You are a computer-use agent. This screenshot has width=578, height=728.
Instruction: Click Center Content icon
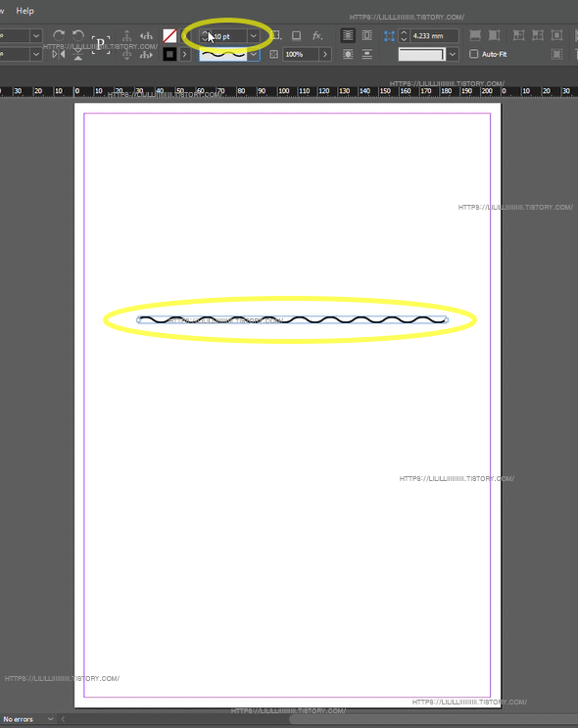(556, 35)
